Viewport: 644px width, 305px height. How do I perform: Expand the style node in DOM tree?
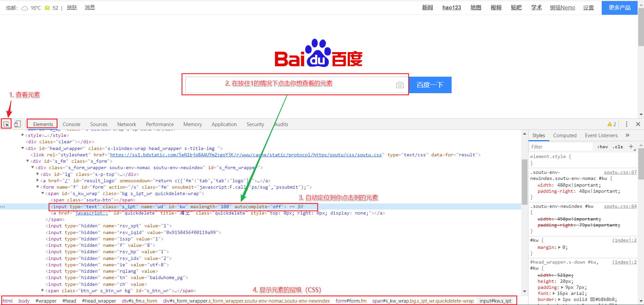(22, 135)
